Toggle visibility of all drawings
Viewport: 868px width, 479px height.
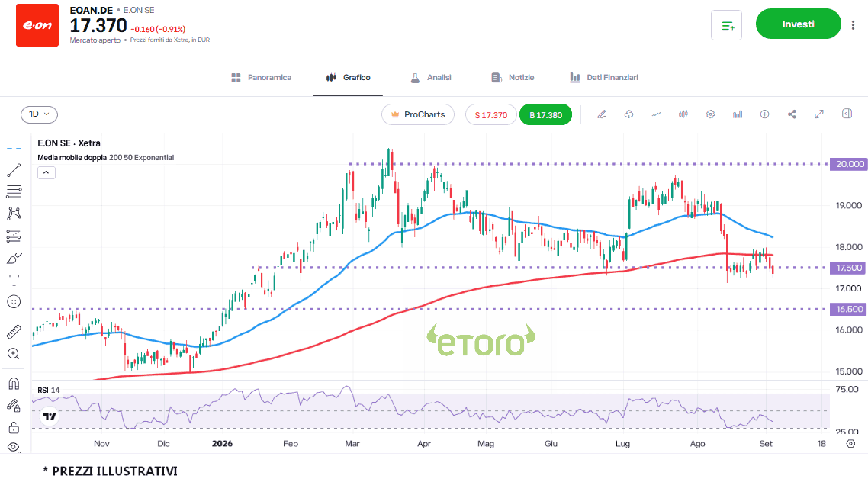pyautogui.click(x=14, y=447)
